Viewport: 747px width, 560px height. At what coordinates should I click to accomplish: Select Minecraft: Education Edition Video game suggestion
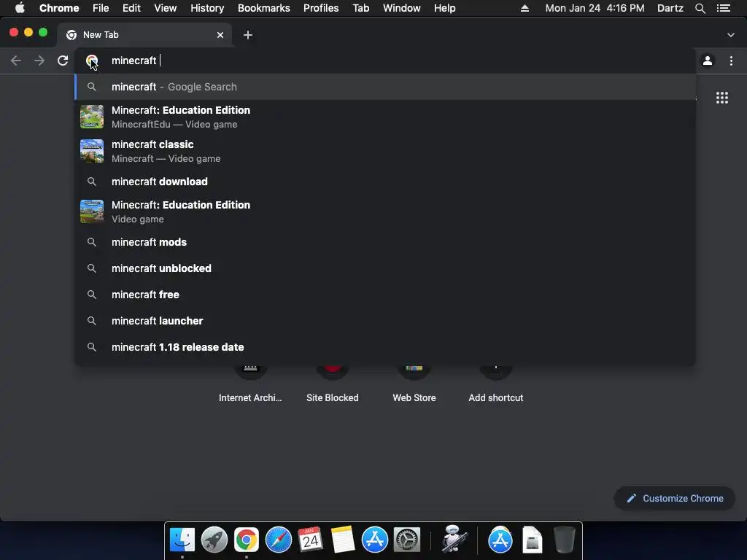(x=385, y=211)
